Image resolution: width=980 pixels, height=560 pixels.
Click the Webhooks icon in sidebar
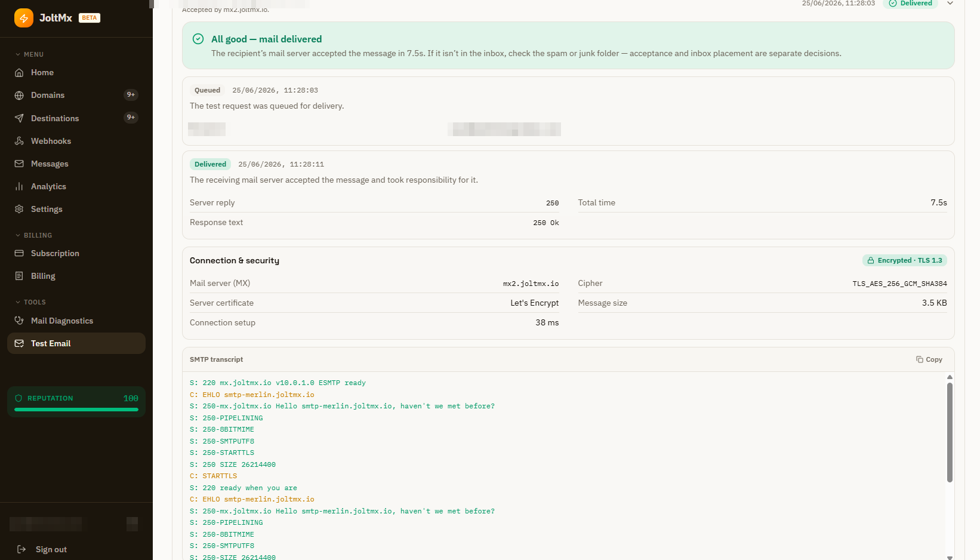[19, 141]
